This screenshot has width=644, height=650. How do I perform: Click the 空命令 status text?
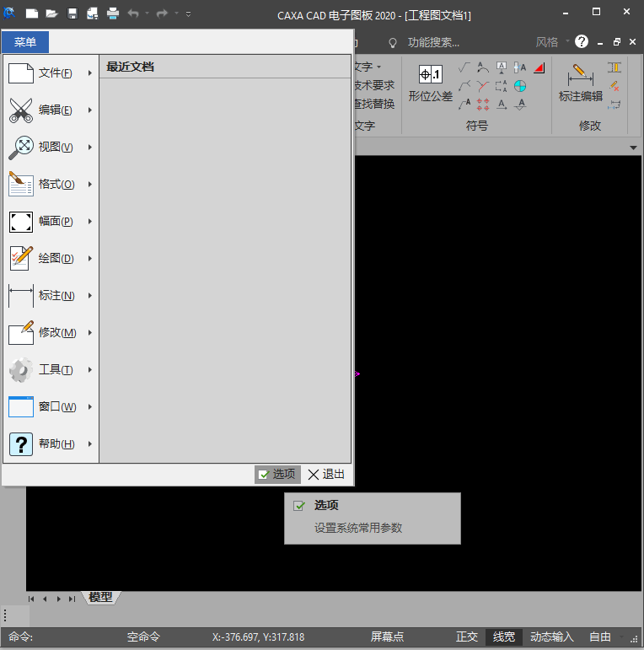pos(143,637)
